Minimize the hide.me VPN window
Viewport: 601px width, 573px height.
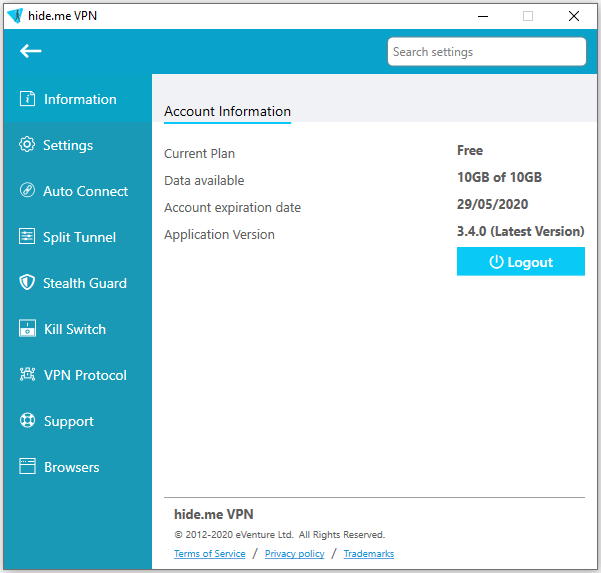[x=483, y=16]
